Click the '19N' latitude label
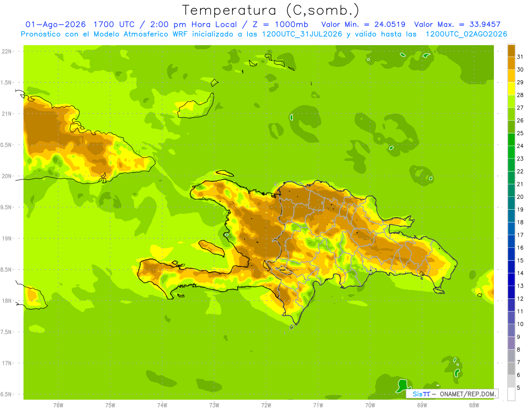 pos(7,239)
